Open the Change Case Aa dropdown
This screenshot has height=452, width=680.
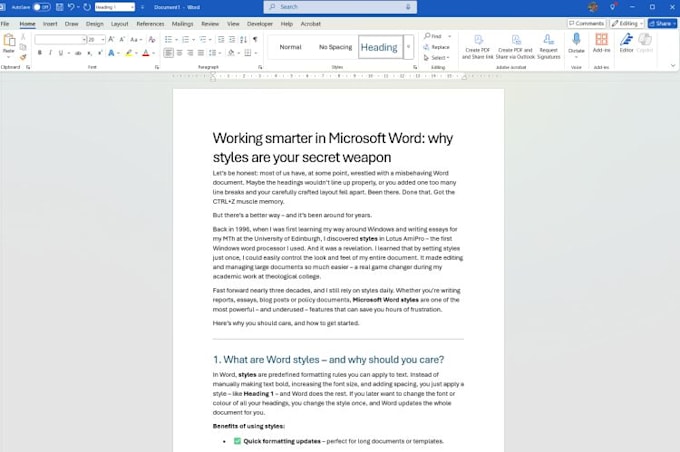(x=136, y=39)
